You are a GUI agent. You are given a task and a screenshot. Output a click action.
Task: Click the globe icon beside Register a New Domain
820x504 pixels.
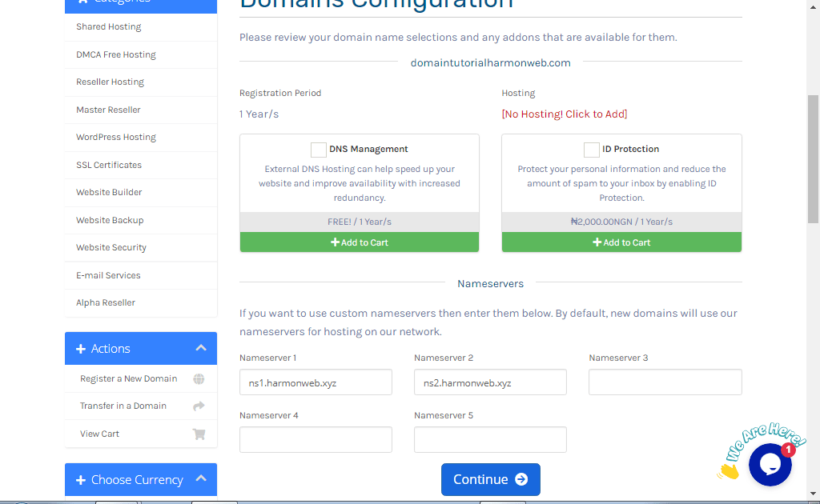point(199,378)
